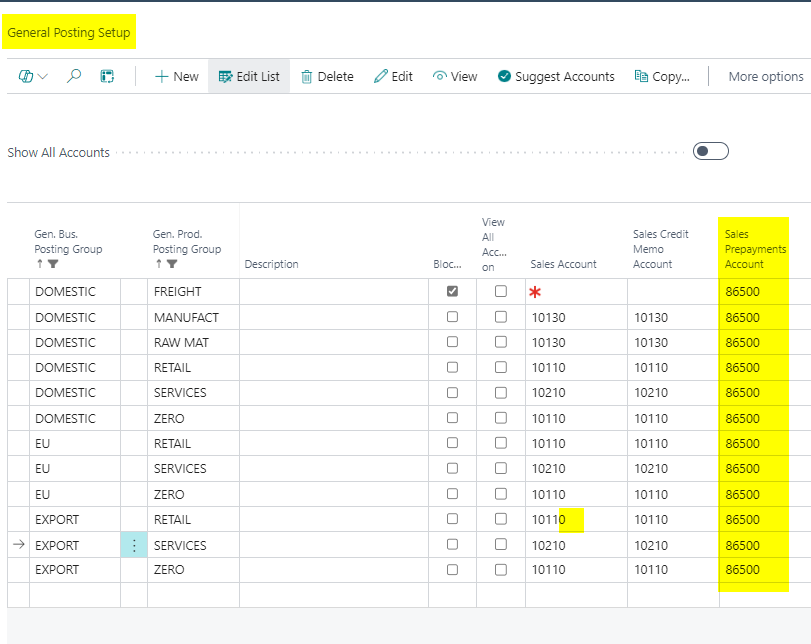This screenshot has width=811, height=644.
Task: Click the Delete trash icon
Action: [x=307, y=76]
